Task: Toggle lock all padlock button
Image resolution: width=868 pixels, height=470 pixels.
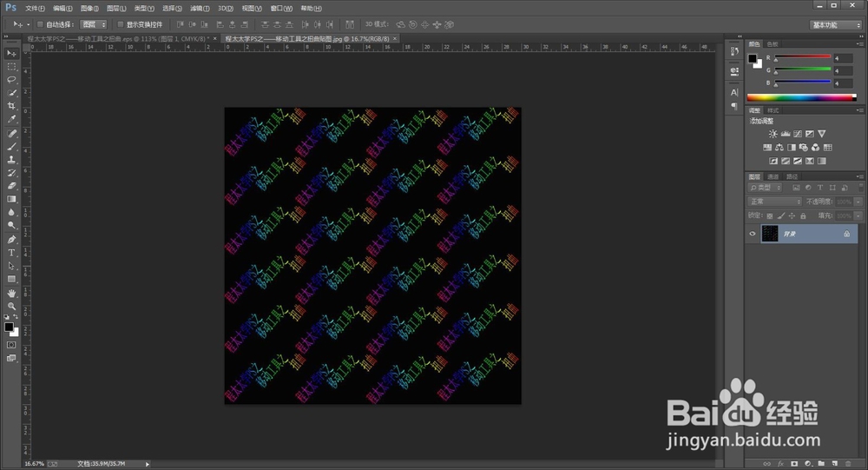Action: pos(803,215)
